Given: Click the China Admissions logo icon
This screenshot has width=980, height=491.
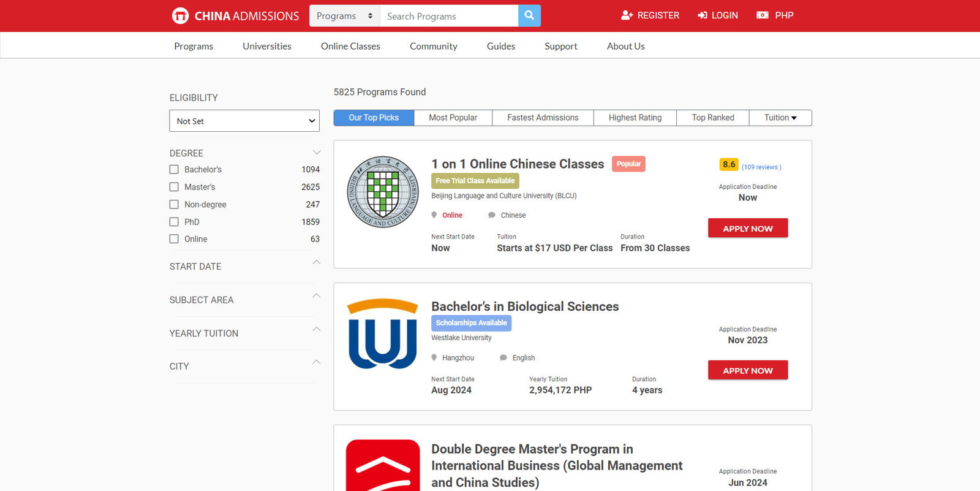Looking at the screenshot, I should pyautogui.click(x=180, y=16).
